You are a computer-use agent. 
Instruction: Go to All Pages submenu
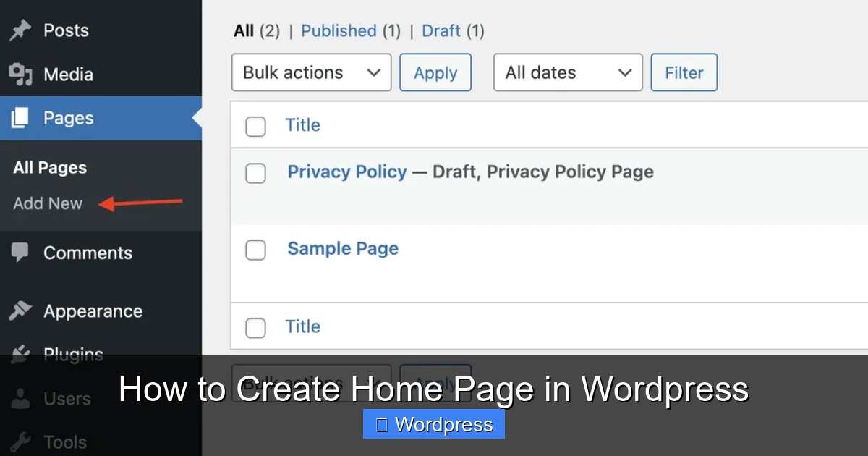click(x=50, y=168)
